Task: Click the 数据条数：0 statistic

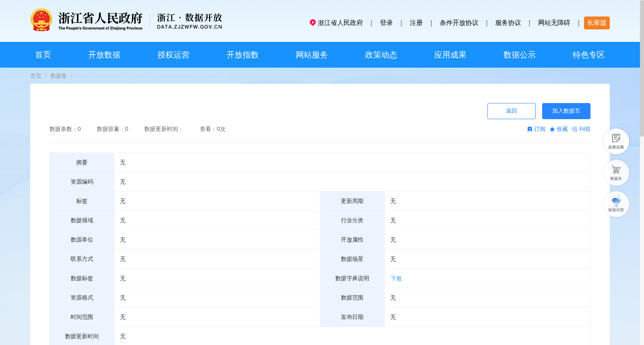Action: [65, 129]
